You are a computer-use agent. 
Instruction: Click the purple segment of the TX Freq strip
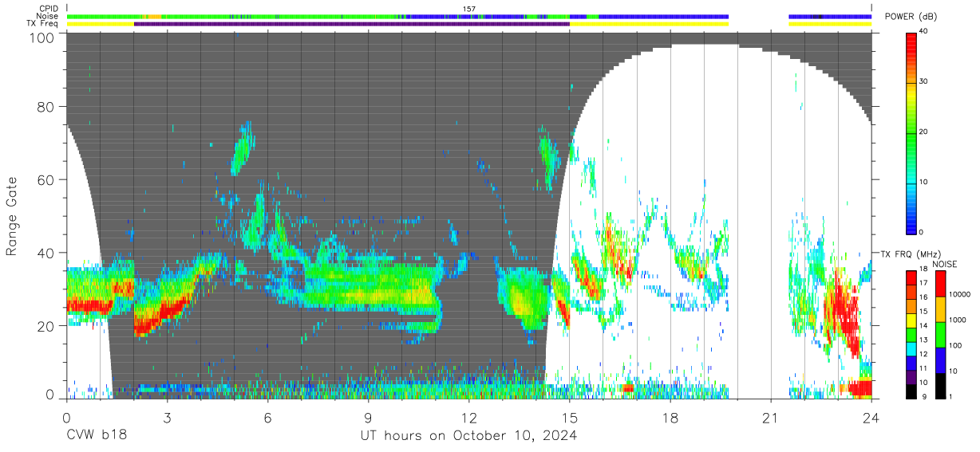[x=352, y=24]
